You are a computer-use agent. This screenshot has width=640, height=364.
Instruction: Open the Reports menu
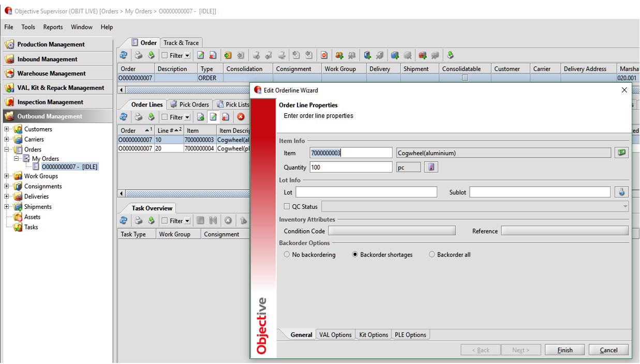tap(53, 27)
